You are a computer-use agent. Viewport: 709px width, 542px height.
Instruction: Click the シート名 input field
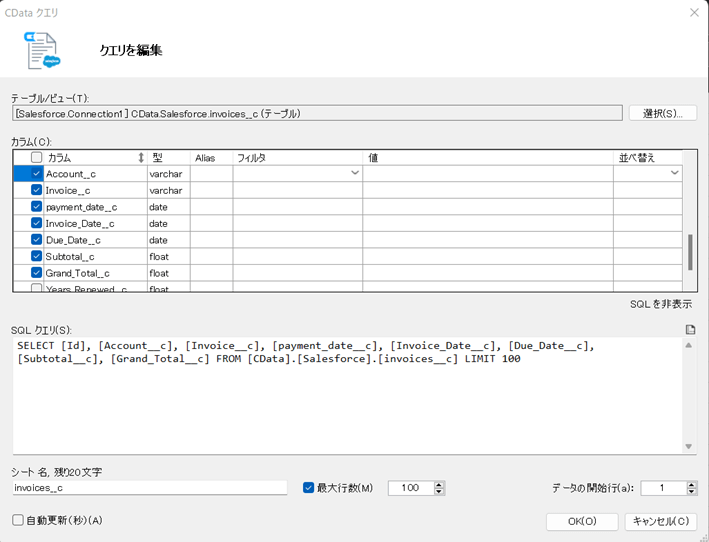tap(150, 488)
